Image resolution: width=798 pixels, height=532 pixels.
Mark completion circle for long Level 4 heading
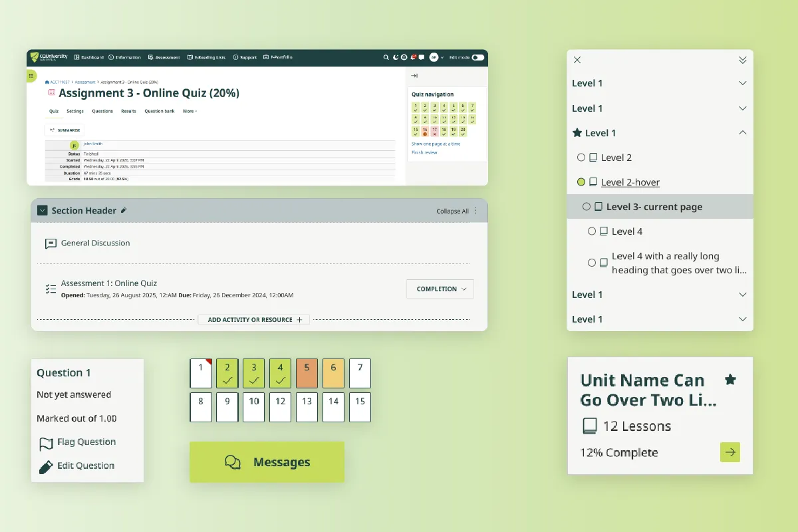(592, 263)
